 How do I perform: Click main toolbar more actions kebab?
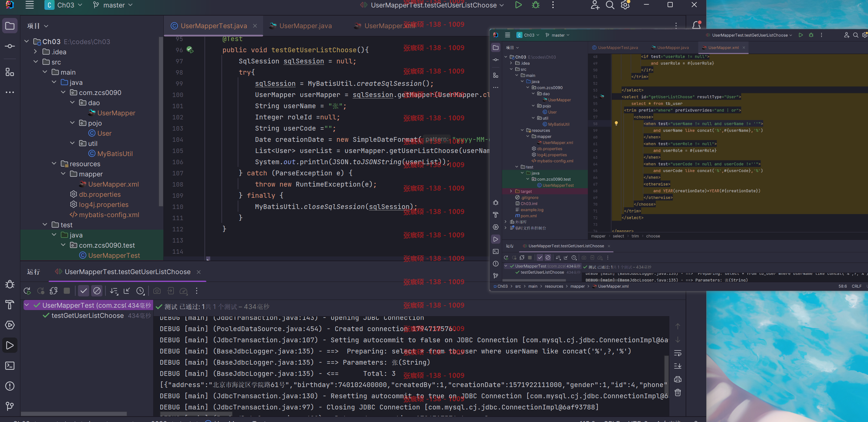click(x=553, y=5)
